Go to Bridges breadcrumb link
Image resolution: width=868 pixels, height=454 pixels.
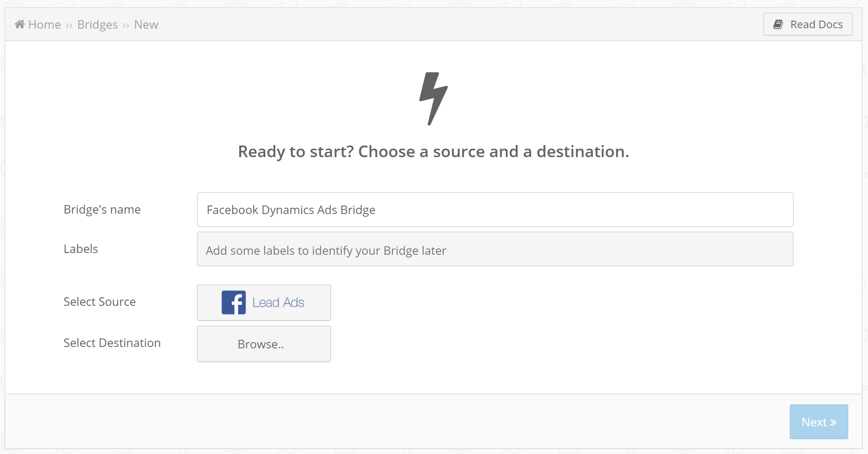click(x=98, y=24)
